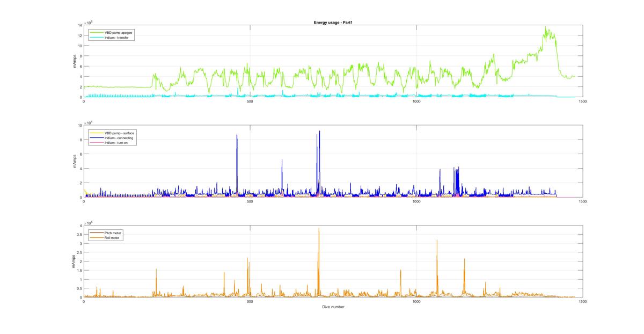Select 'Pitch motor' legend entry text
The image size is (644, 334).
pyautogui.click(x=113, y=232)
